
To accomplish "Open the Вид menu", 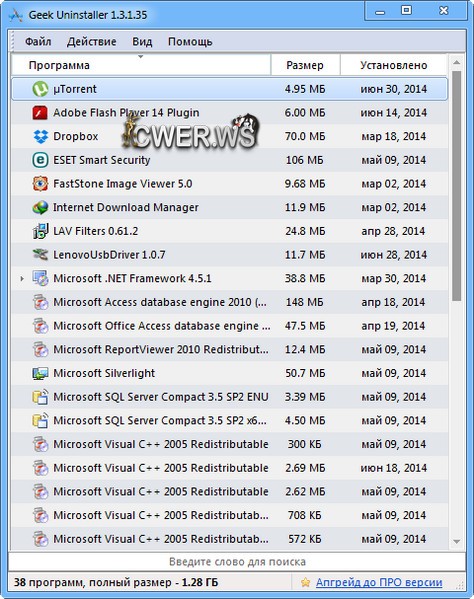I will point(142,41).
